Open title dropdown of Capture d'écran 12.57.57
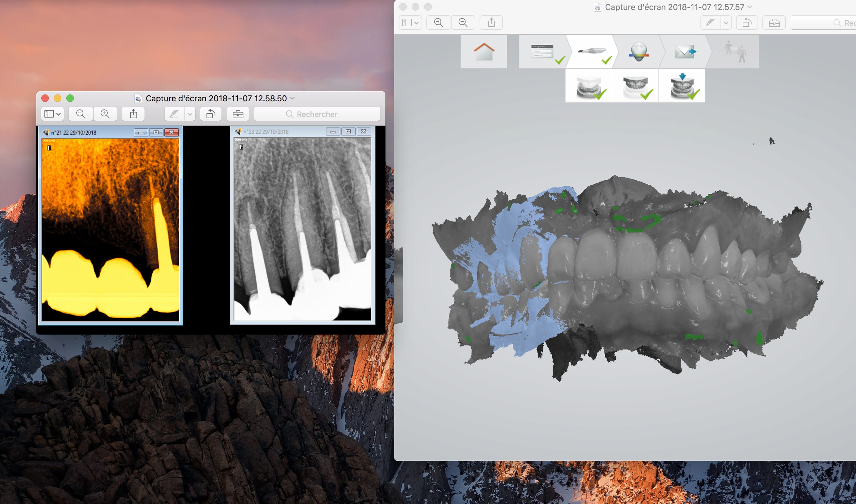 [x=750, y=7]
